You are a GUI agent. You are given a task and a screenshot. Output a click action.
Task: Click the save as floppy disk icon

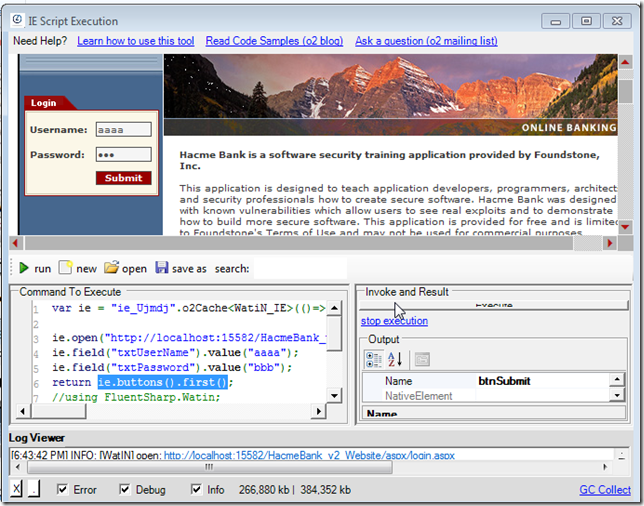[x=161, y=267]
